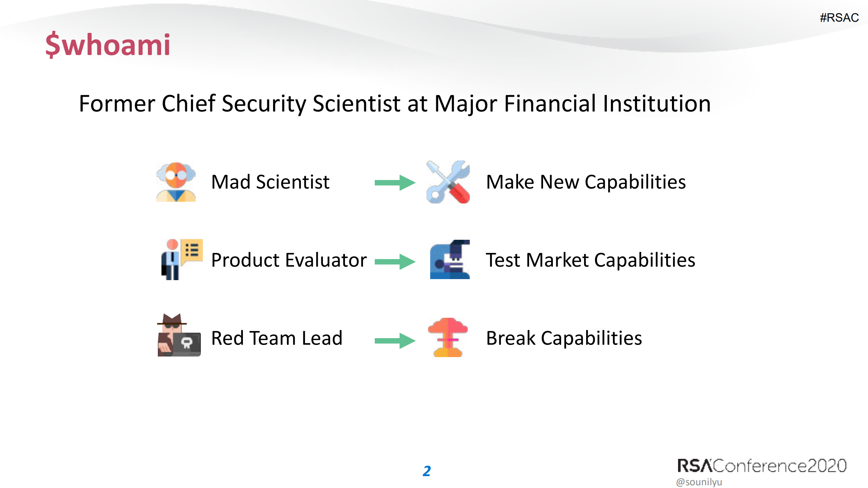The image size is (868, 488).
Task: Click the RSAConference2020 logo
Action: [761, 466]
